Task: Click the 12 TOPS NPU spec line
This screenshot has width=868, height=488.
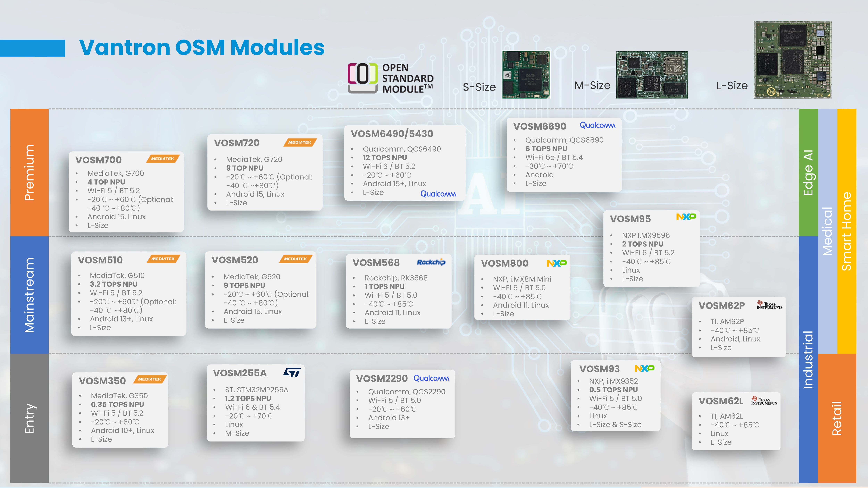Action: (x=385, y=158)
